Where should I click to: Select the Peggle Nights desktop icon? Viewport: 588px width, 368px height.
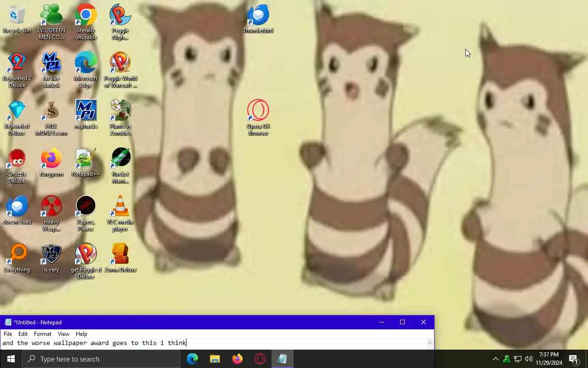[120, 22]
